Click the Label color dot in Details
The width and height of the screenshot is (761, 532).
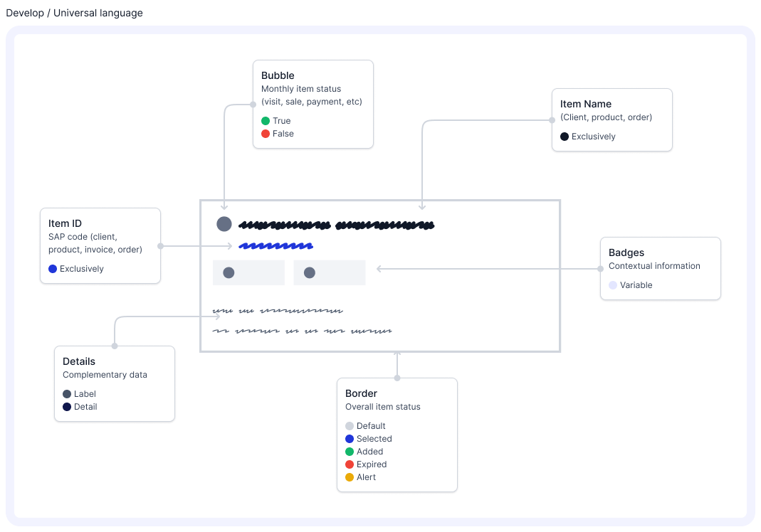[67, 394]
